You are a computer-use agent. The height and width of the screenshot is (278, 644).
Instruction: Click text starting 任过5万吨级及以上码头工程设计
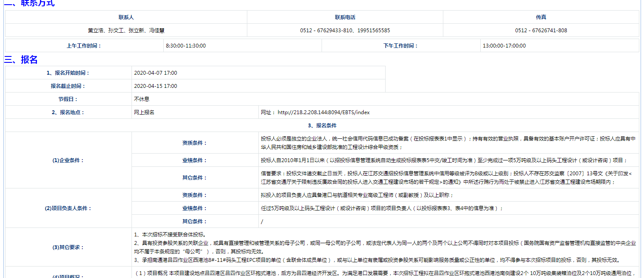pyautogui.click(x=382, y=208)
